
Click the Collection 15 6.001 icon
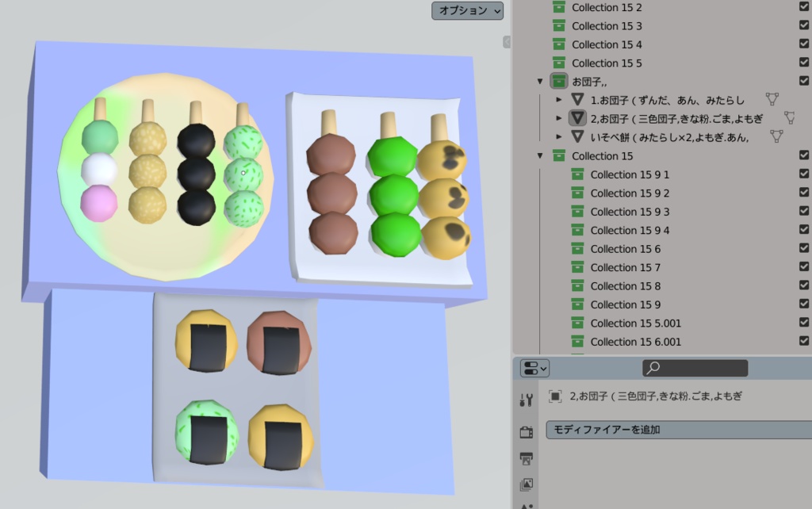(577, 342)
